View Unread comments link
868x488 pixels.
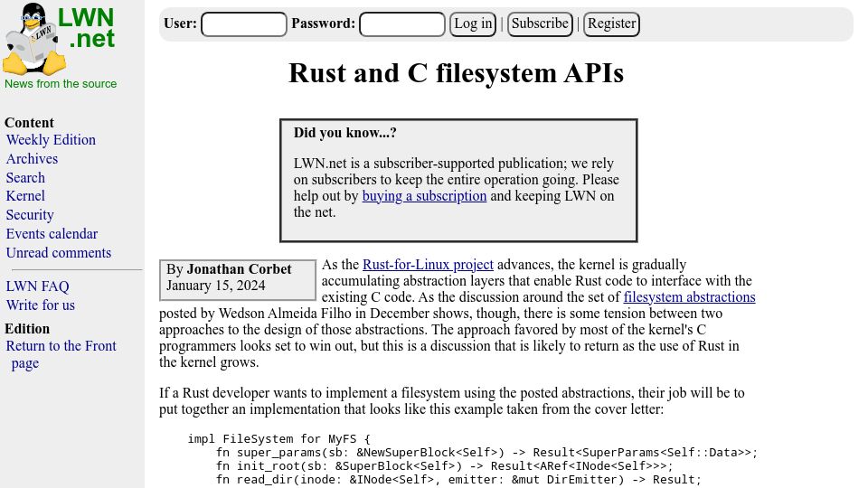(59, 252)
